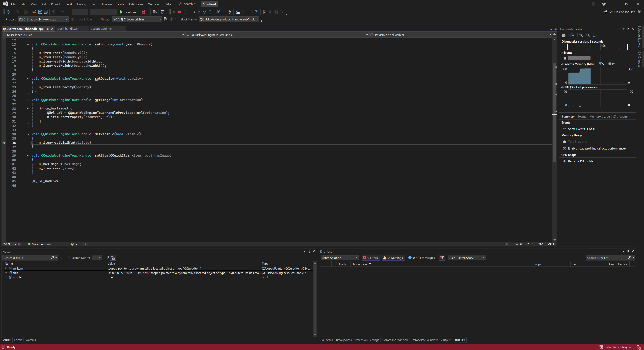
Task: Toggle the 0 Errors filter
Action: (370, 258)
